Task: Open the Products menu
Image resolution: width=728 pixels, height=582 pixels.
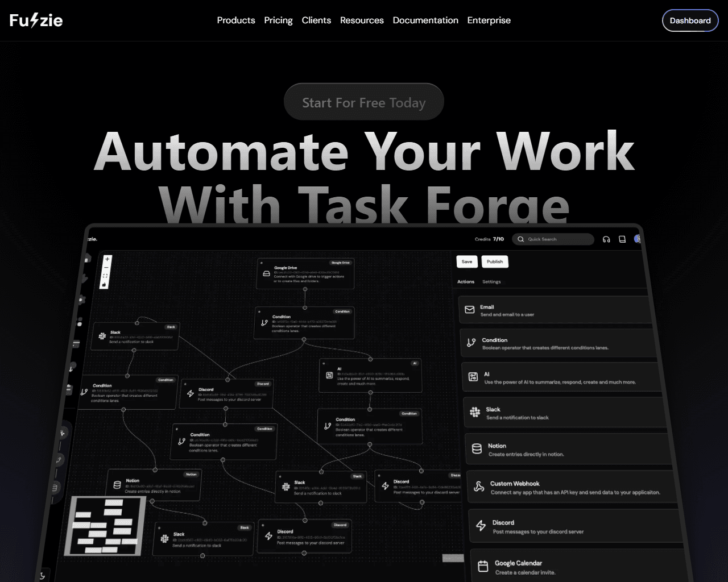Action: (x=236, y=20)
